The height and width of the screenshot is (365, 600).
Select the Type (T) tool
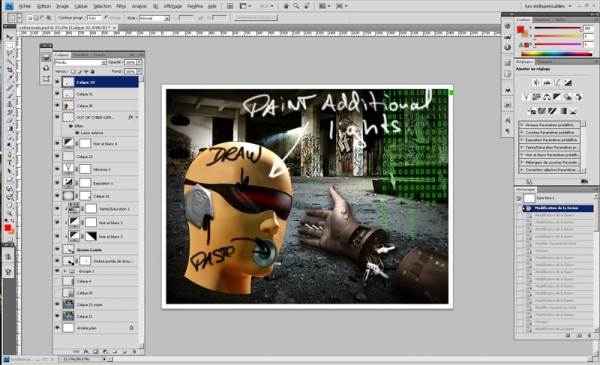click(10, 163)
